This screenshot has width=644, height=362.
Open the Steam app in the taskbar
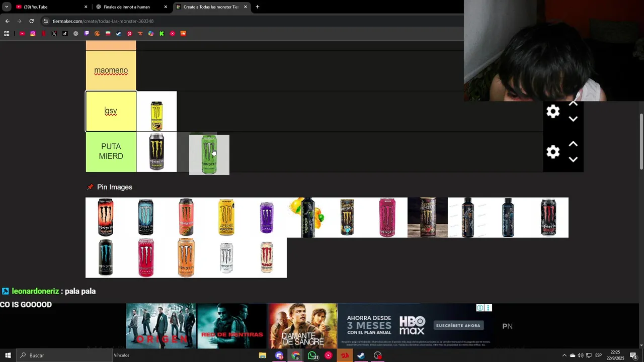[x=361, y=355]
